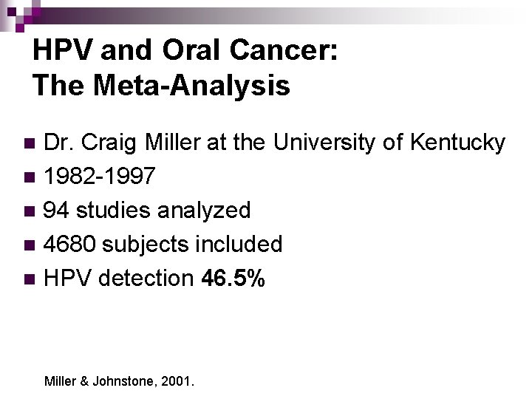Click the line "4680 subjects included"
The width and height of the screenshot is (532, 399).
pyautogui.click(x=163, y=245)
